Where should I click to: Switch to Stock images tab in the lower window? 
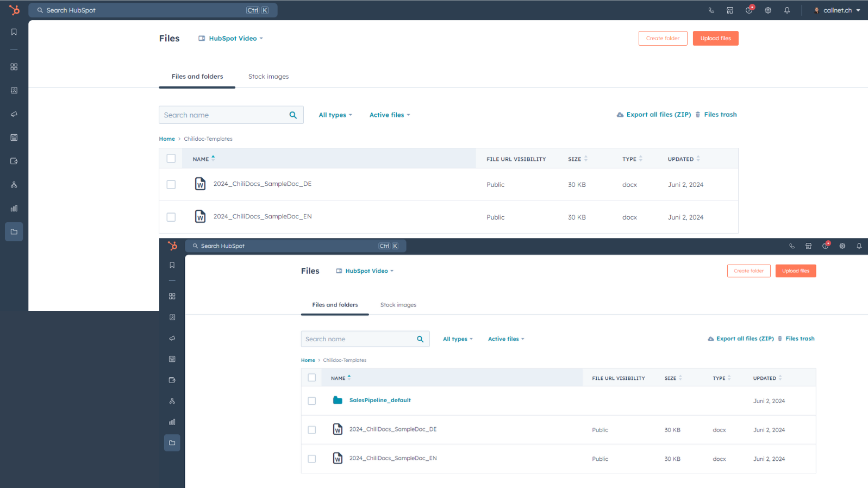(398, 305)
